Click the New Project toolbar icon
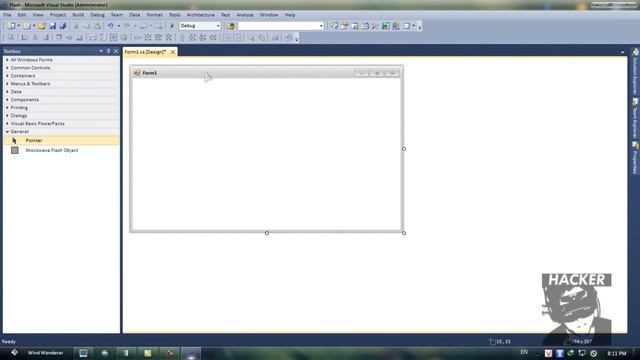The image size is (640, 360). [11, 26]
